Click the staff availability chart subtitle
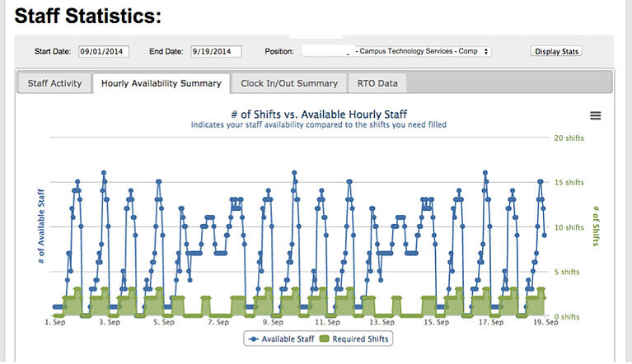The image size is (632, 364). coord(321,125)
